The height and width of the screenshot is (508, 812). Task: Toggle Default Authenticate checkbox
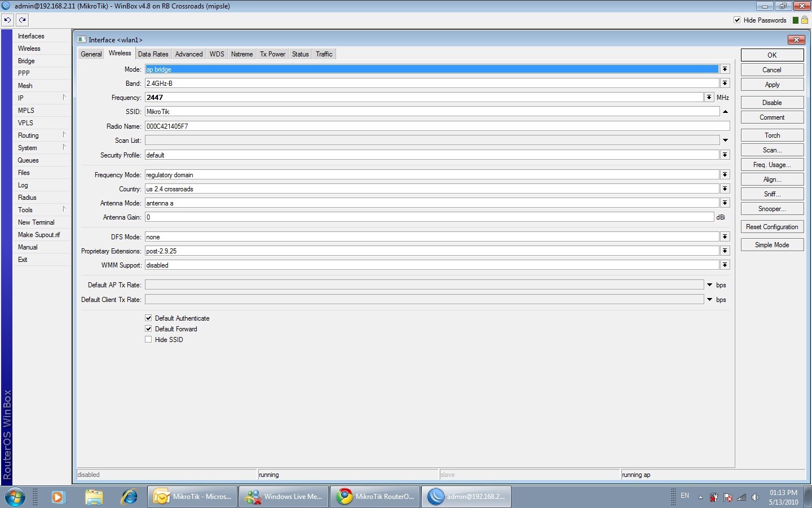click(148, 318)
